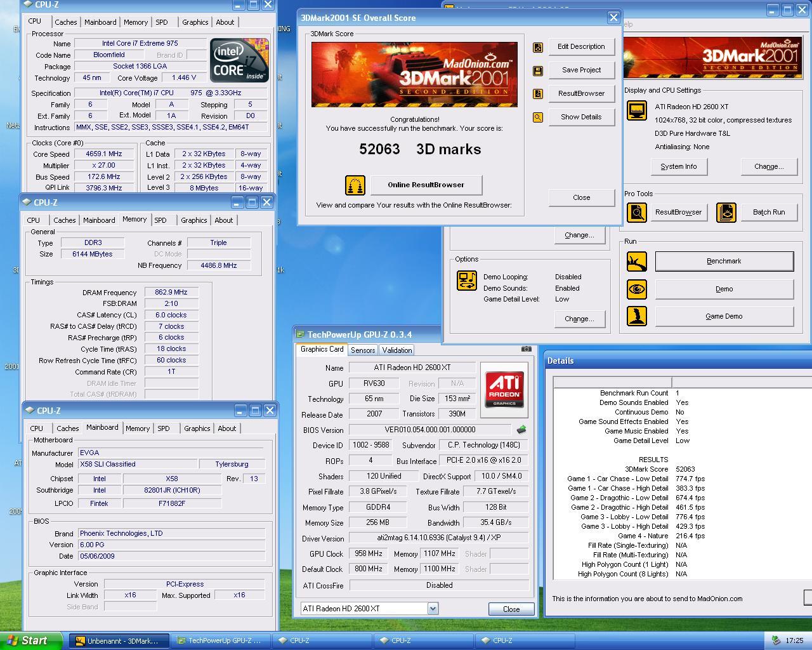The width and height of the screenshot is (812, 650).
Task: Click the GPU-Z BIOS save chip icon
Action: (x=521, y=430)
